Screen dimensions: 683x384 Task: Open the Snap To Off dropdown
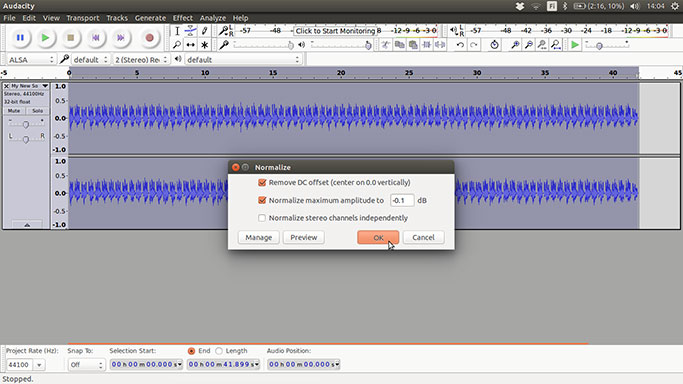(86, 365)
